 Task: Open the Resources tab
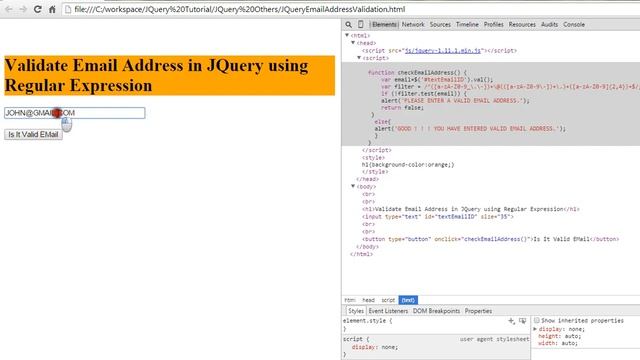point(522,24)
